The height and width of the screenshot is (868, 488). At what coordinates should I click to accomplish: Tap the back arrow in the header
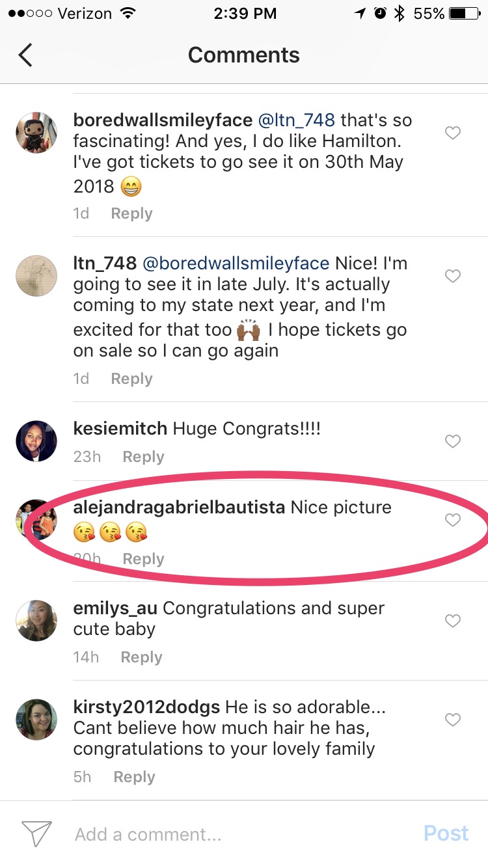(x=25, y=55)
